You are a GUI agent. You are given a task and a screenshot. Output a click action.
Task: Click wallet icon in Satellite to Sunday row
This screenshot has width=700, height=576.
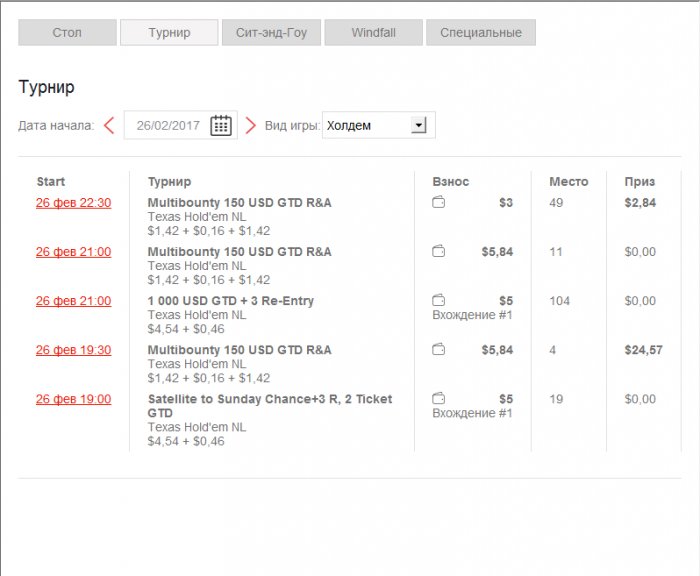[438, 398]
